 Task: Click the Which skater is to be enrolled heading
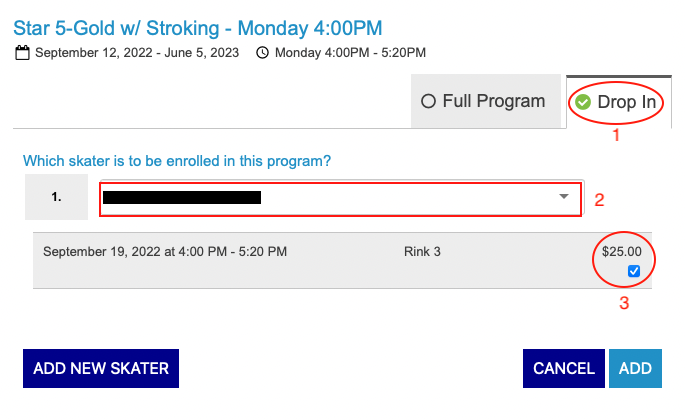tap(177, 161)
